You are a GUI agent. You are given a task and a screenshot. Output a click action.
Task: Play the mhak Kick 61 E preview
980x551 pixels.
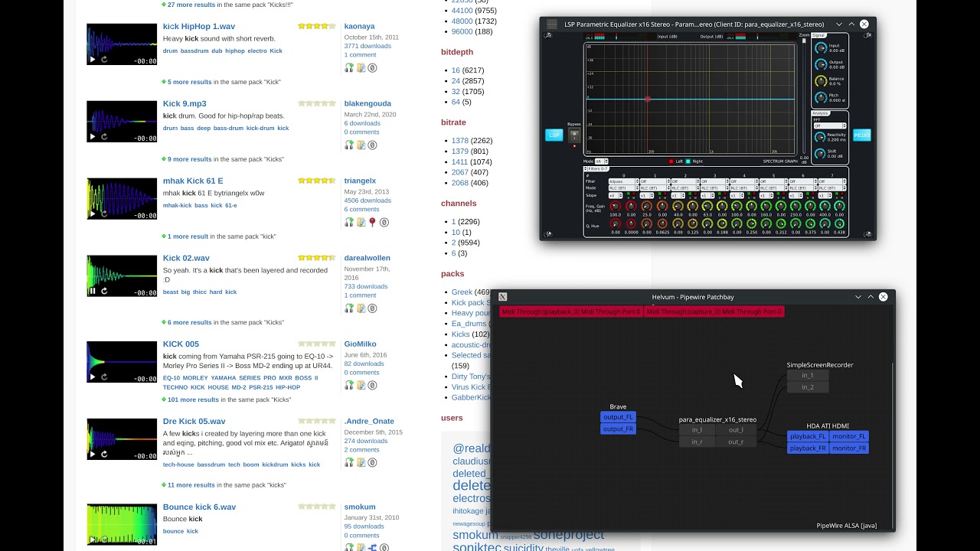pyautogui.click(x=93, y=214)
